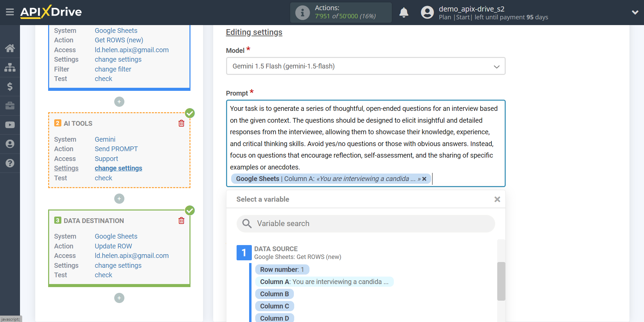Click the variable list scrollbar

coord(501,281)
